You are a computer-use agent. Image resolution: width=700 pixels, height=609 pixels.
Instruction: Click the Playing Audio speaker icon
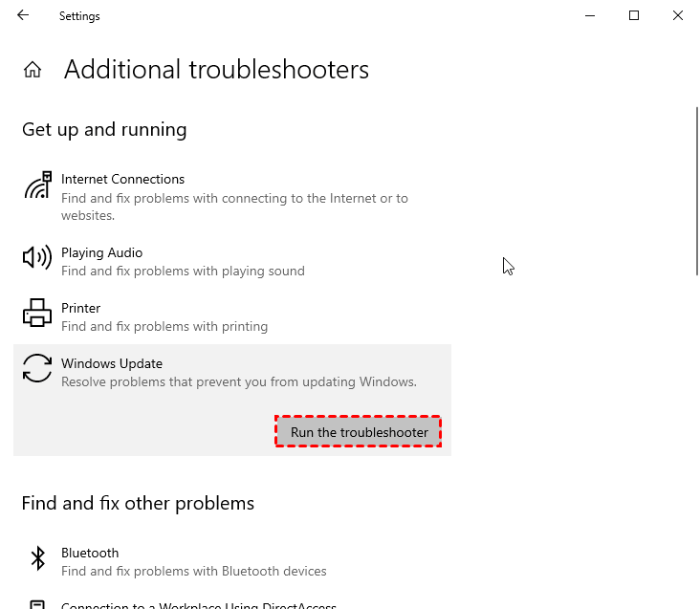[x=37, y=257]
